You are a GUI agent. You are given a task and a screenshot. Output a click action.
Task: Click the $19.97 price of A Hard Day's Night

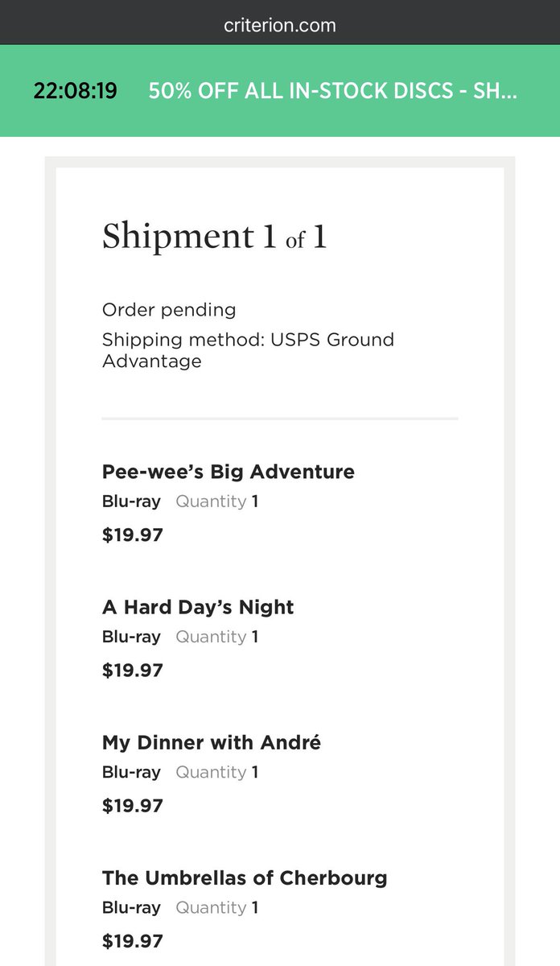133,670
